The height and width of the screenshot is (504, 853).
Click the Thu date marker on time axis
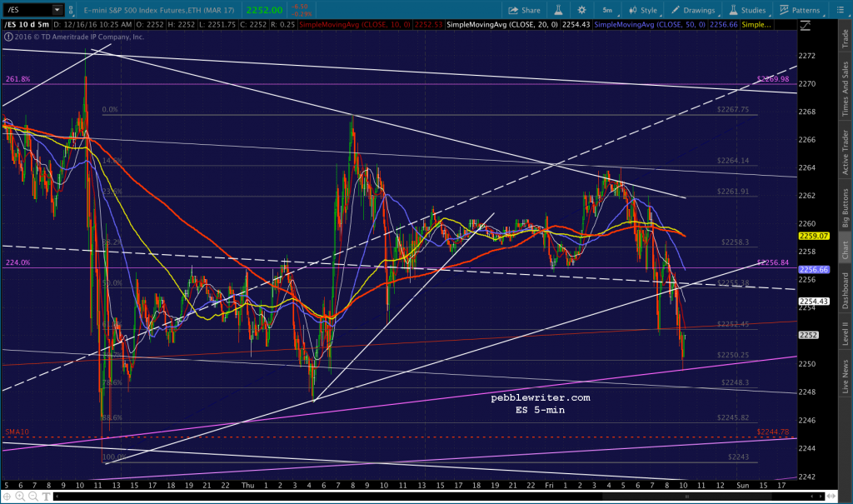pyautogui.click(x=247, y=485)
